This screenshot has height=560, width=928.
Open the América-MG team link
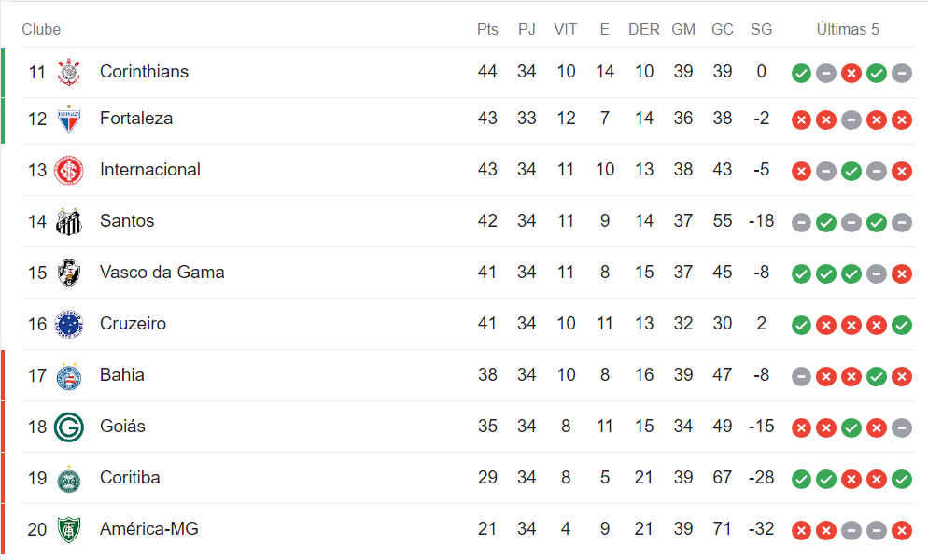coord(149,528)
